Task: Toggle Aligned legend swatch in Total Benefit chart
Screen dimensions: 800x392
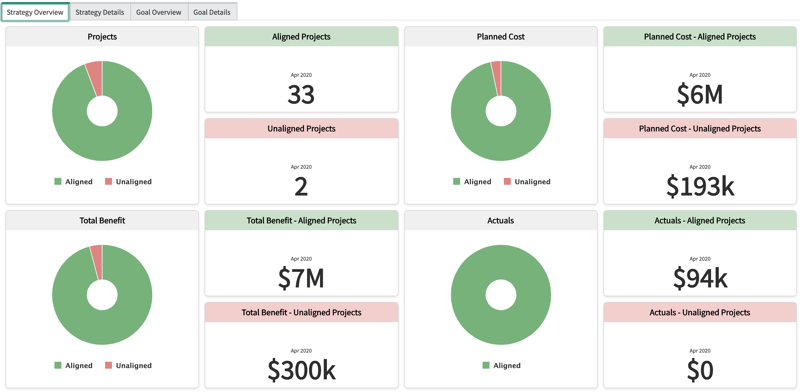Action: 58,365
